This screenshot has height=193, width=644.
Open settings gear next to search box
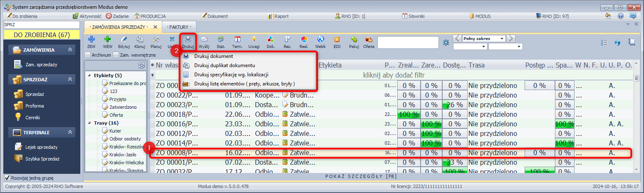(446, 43)
